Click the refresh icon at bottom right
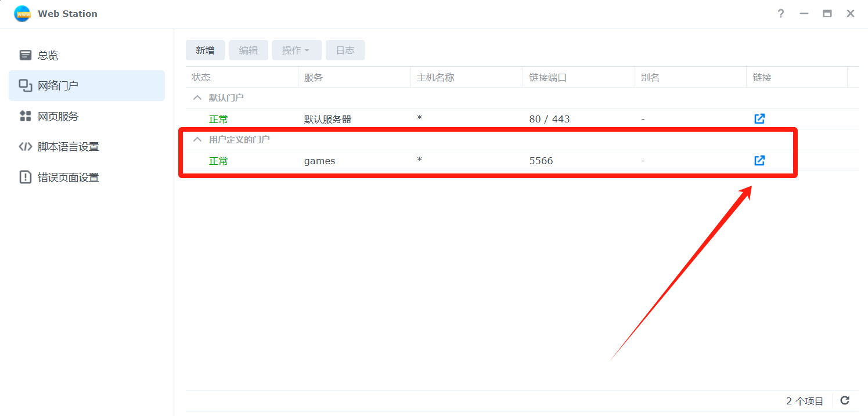The height and width of the screenshot is (416, 868). [845, 400]
